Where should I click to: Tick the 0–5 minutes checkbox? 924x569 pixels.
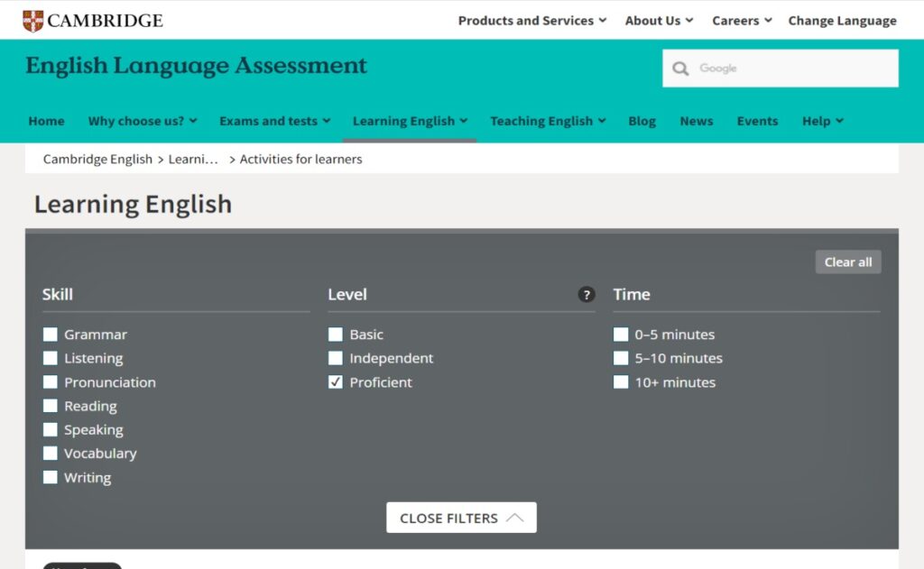[621, 335]
